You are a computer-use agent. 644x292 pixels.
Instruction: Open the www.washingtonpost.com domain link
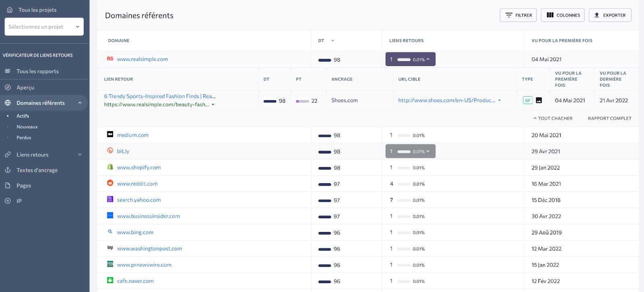150,249
